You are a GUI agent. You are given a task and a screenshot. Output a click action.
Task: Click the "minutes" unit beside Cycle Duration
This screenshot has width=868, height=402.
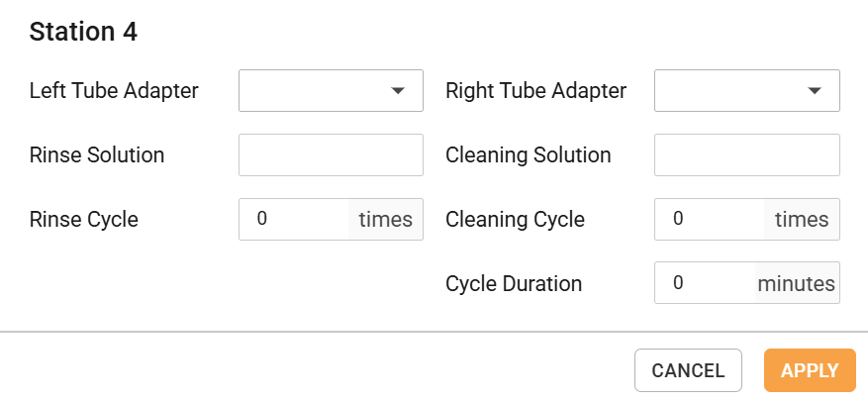pos(796,284)
